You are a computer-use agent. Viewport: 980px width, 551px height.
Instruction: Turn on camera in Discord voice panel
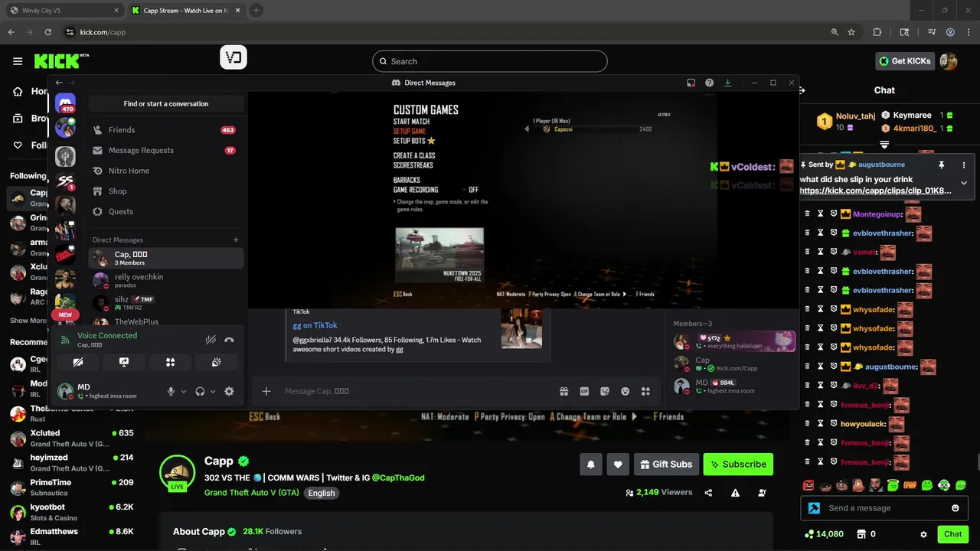tap(78, 362)
